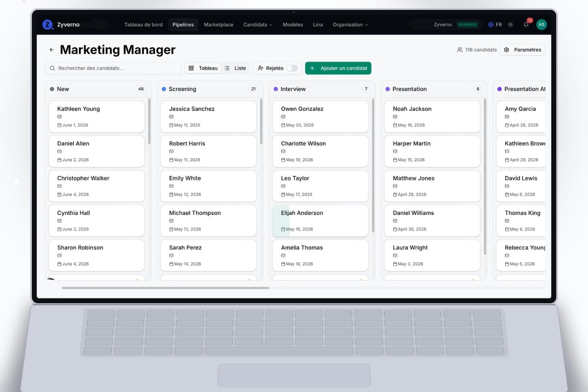Switch to Liste view
This screenshot has width=588, height=392.
click(x=235, y=68)
